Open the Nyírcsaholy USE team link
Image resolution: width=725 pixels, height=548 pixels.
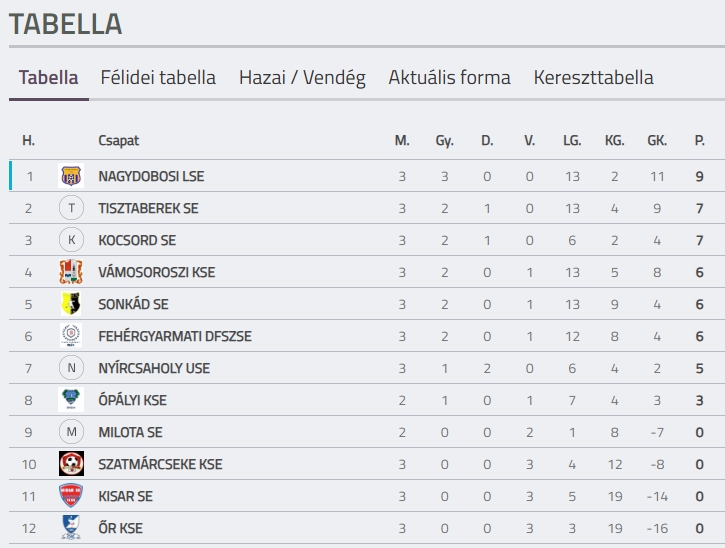click(x=154, y=368)
